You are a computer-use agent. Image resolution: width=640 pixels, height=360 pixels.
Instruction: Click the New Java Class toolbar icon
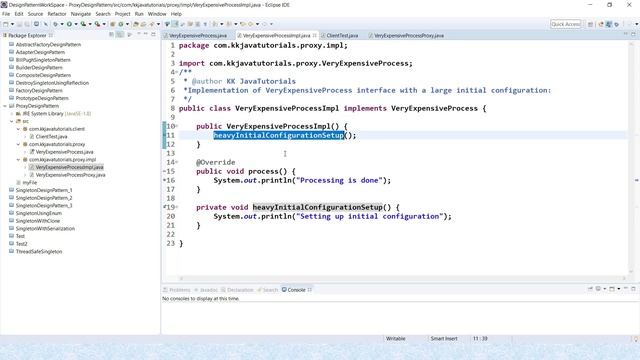[x=121, y=24]
